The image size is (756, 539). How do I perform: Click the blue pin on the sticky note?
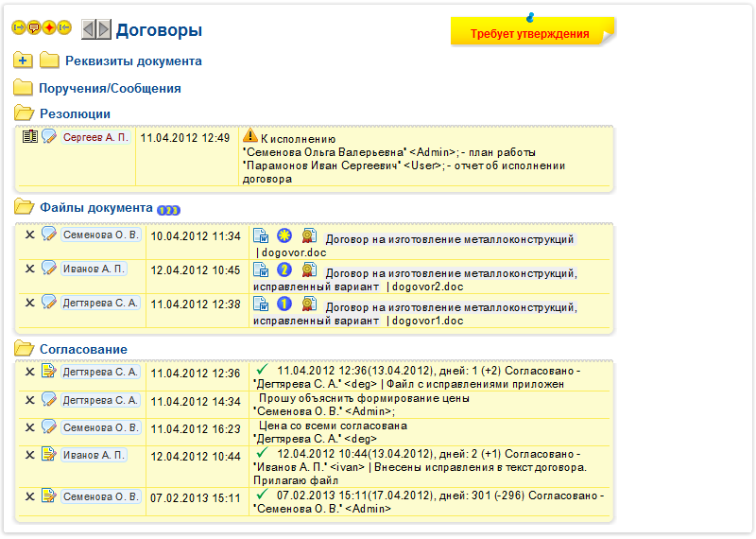530,18
